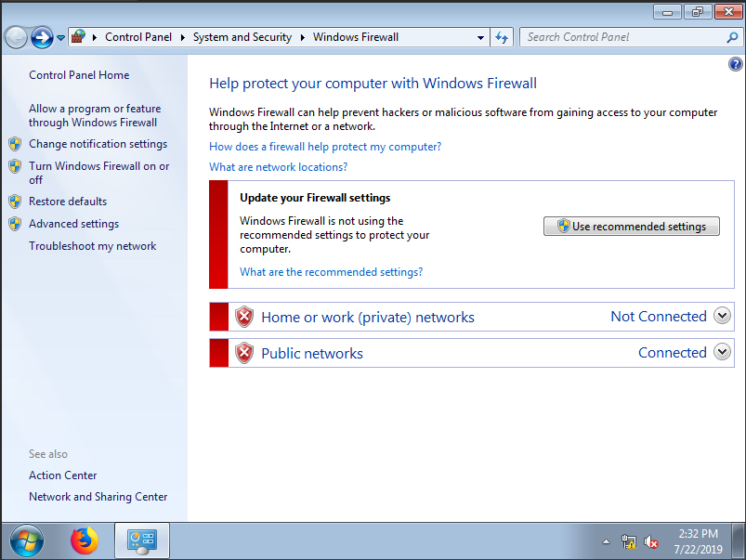
Task: Click the Update your Firewall settings heading
Action: [315, 198]
